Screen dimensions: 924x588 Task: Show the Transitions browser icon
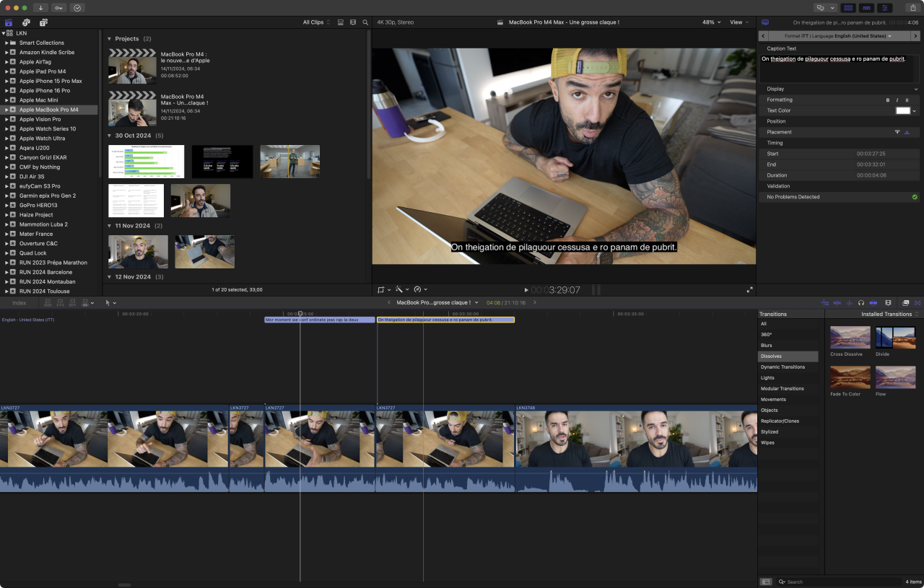click(918, 302)
